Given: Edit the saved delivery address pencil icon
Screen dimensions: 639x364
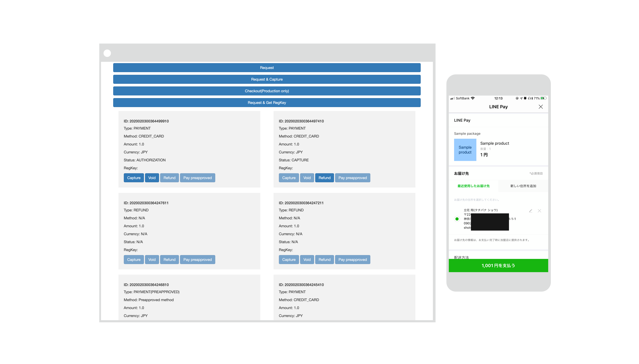Looking at the screenshot, I should pos(530,211).
